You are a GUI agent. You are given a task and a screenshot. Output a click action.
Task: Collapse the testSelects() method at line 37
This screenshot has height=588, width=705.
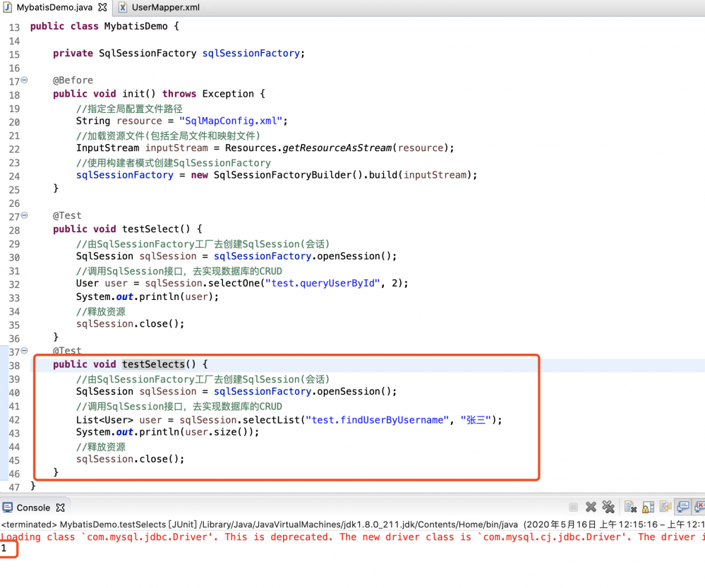[24, 350]
